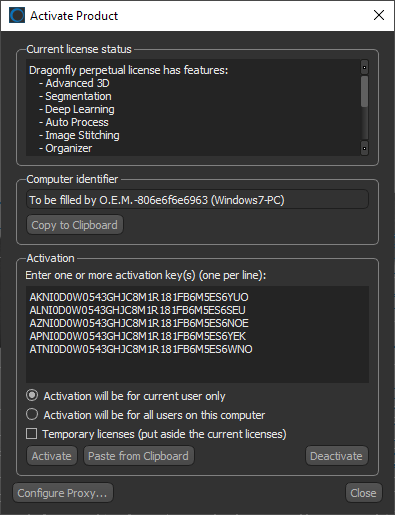Click the Copy to Clipboard button
The width and height of the screenshot is (395, 515).
pos(75,225)
